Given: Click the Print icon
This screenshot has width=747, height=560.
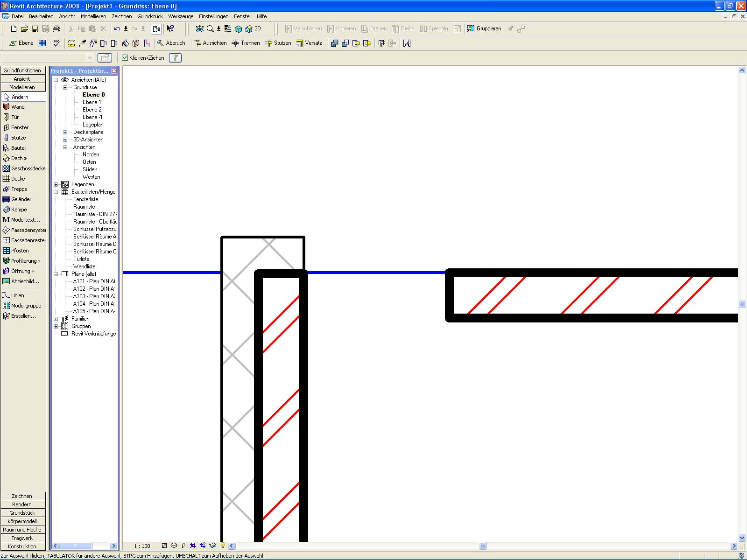Looking at the screenshot, I should [56, 29].
